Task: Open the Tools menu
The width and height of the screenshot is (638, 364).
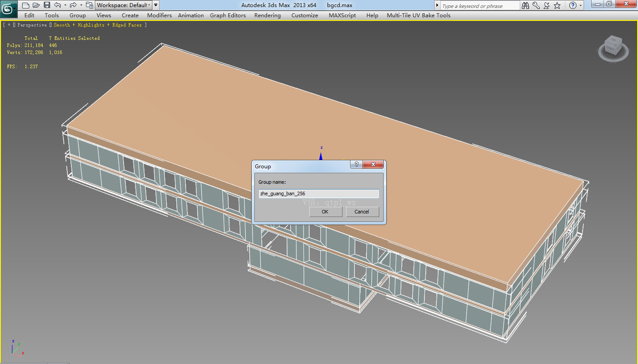Action: 52,15
